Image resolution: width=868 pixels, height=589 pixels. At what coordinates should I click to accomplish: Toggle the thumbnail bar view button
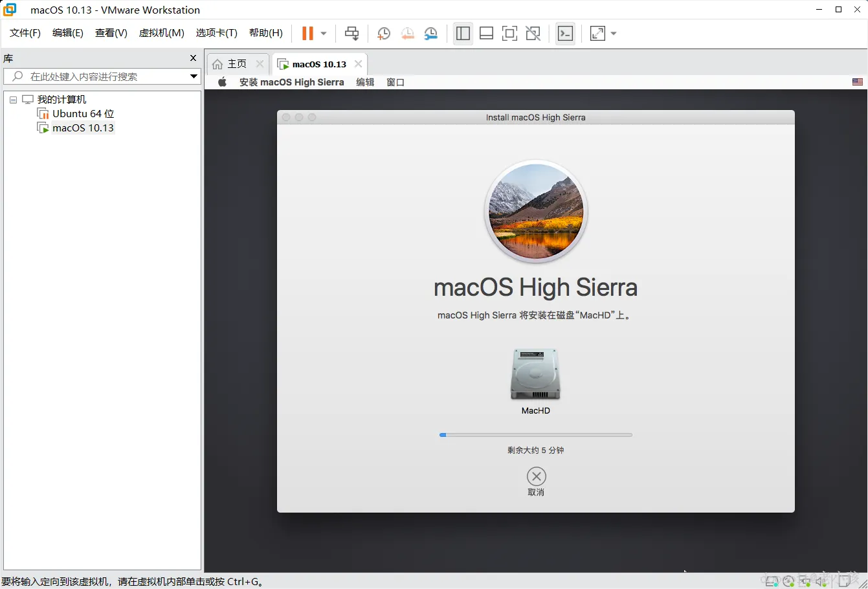tap(486, 34)
